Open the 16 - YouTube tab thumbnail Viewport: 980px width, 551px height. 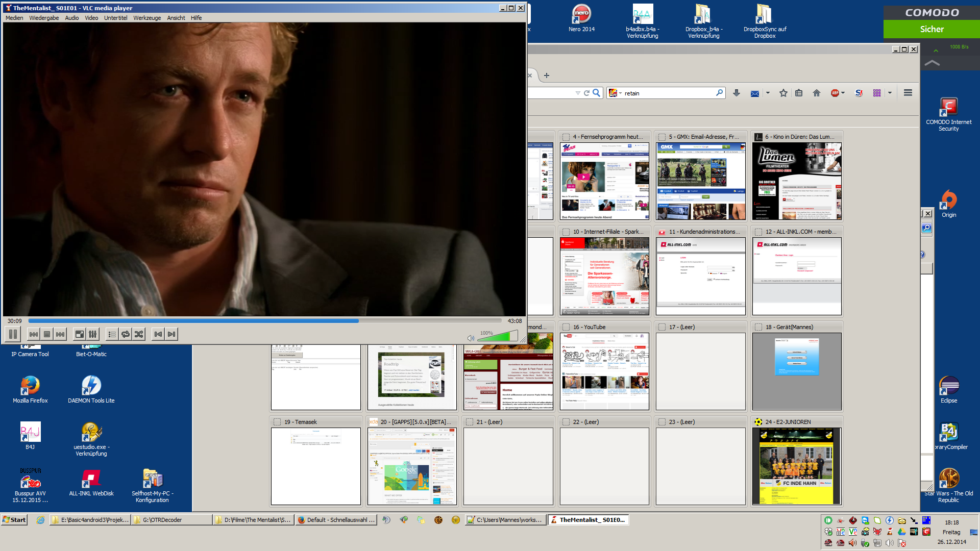point(604,371)
